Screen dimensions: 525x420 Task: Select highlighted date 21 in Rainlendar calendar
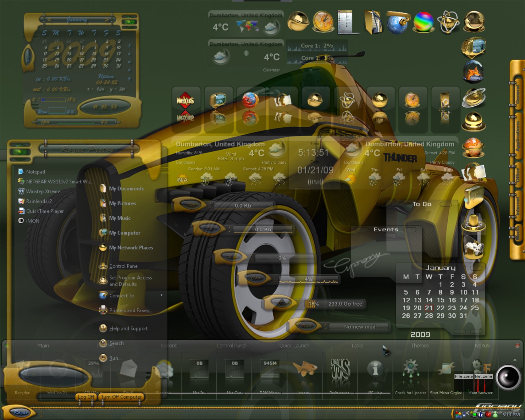coord(429,308)
